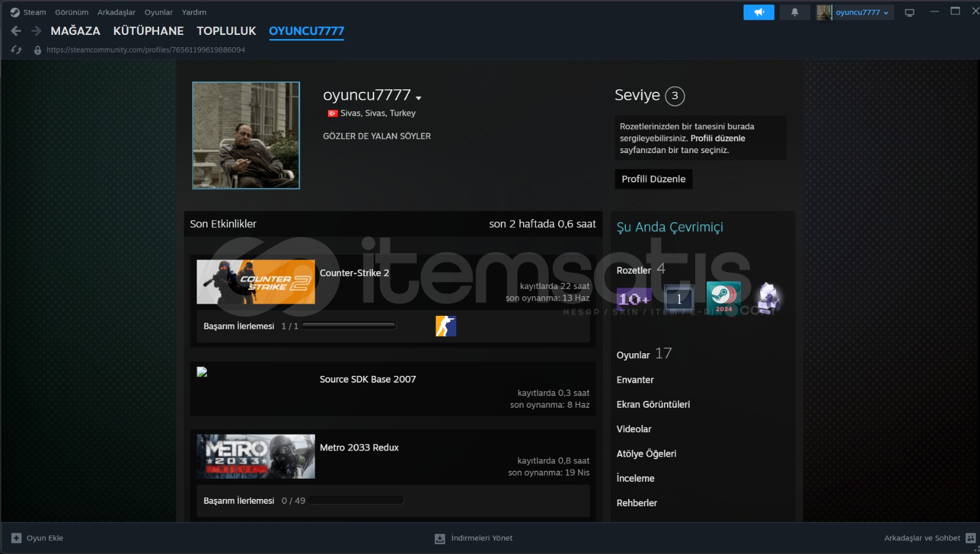
Task: Open the Ekran Görüntüleri link
Action: [x=653, y=405]
